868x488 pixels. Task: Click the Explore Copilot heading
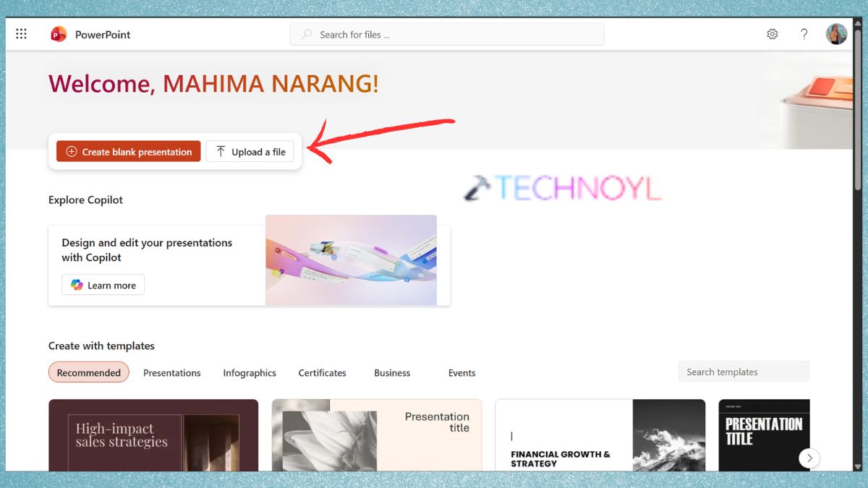click(85, 200)
